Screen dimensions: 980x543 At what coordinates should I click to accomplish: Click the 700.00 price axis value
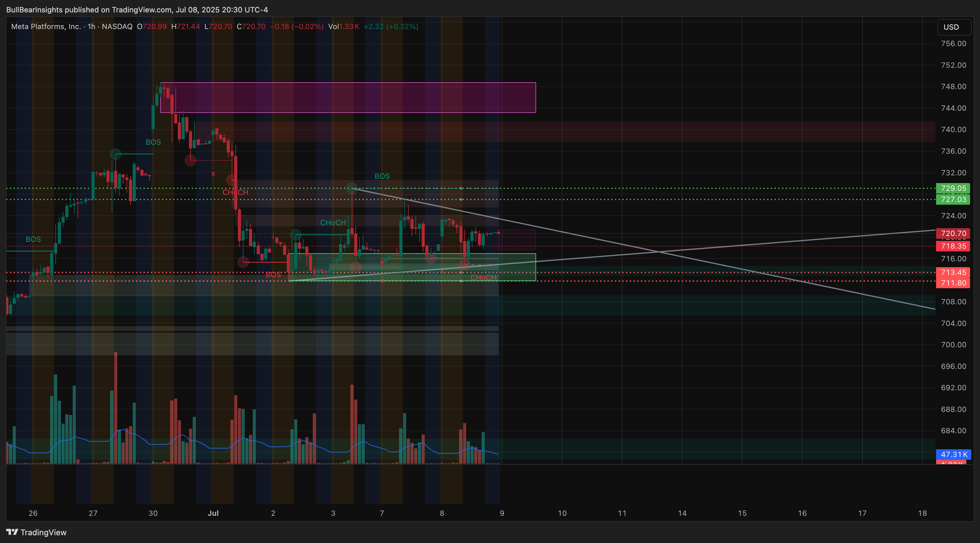[x=953, y=344]
